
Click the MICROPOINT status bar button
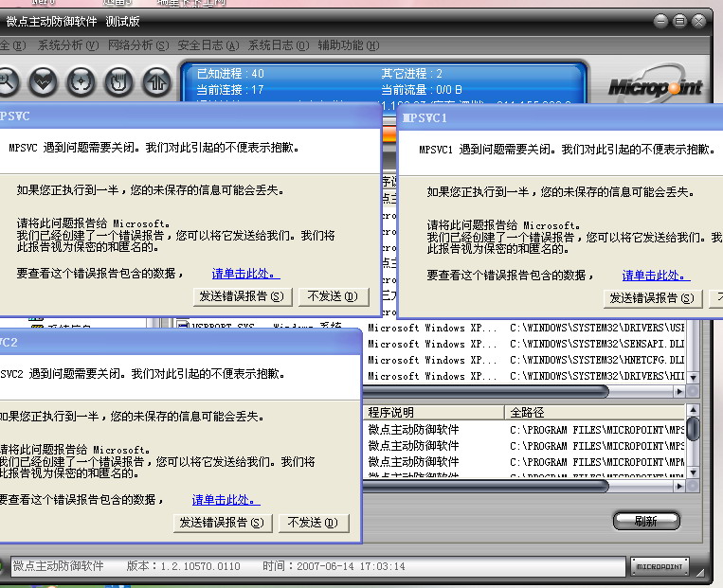[660, 566]
